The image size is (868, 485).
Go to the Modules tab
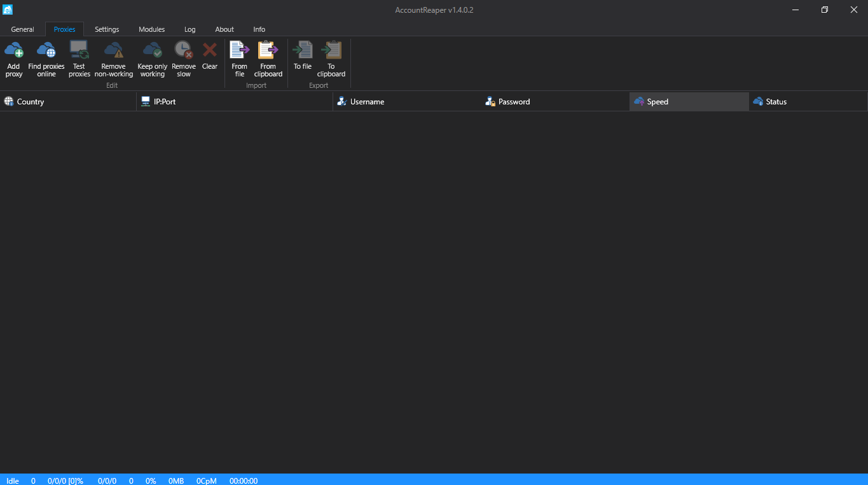click(x=152, y=29)
